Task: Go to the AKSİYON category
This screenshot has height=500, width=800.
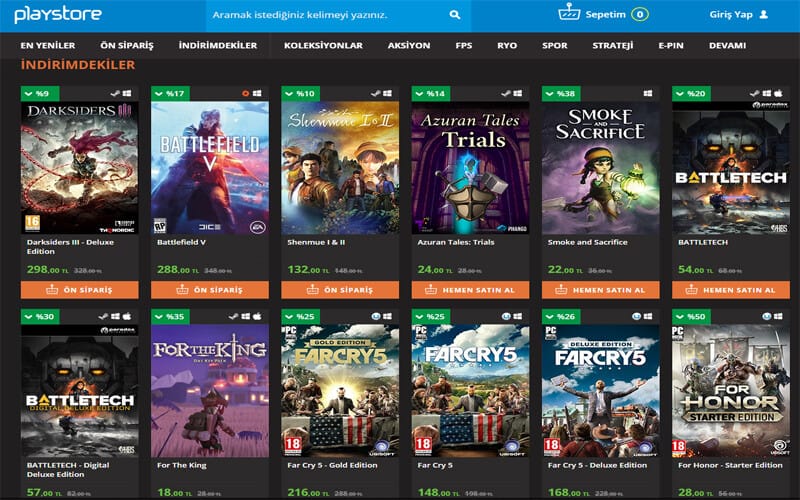Action: (409, 45)
